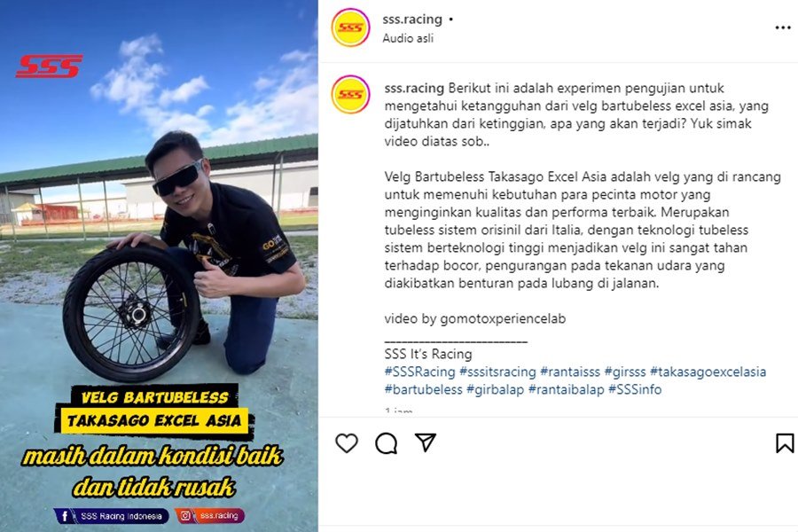Open comments with the speech bubble icon
The image size is (798, 532).
coord(387,443)
